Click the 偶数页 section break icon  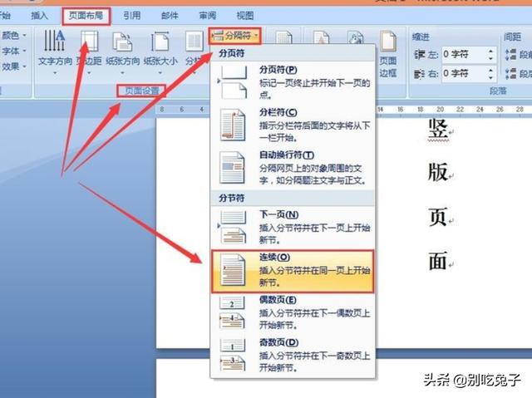233,313
